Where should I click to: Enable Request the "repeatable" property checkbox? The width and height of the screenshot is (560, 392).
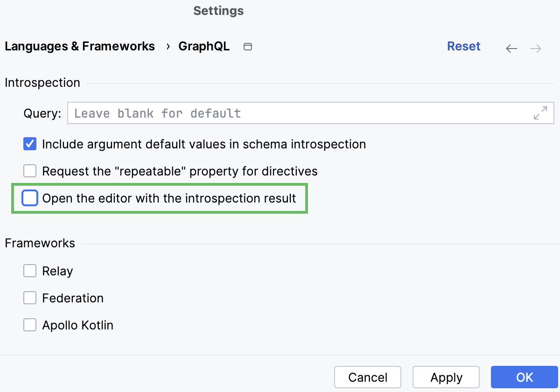(30, 171)
